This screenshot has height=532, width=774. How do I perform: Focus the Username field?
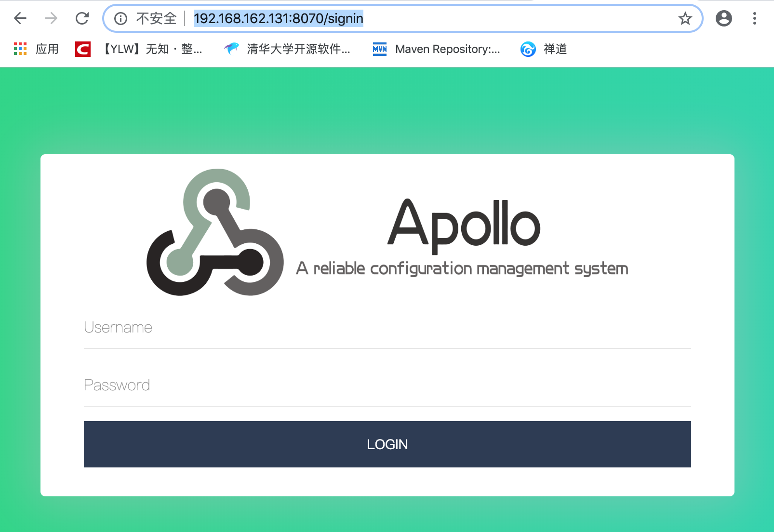(387, 328)
